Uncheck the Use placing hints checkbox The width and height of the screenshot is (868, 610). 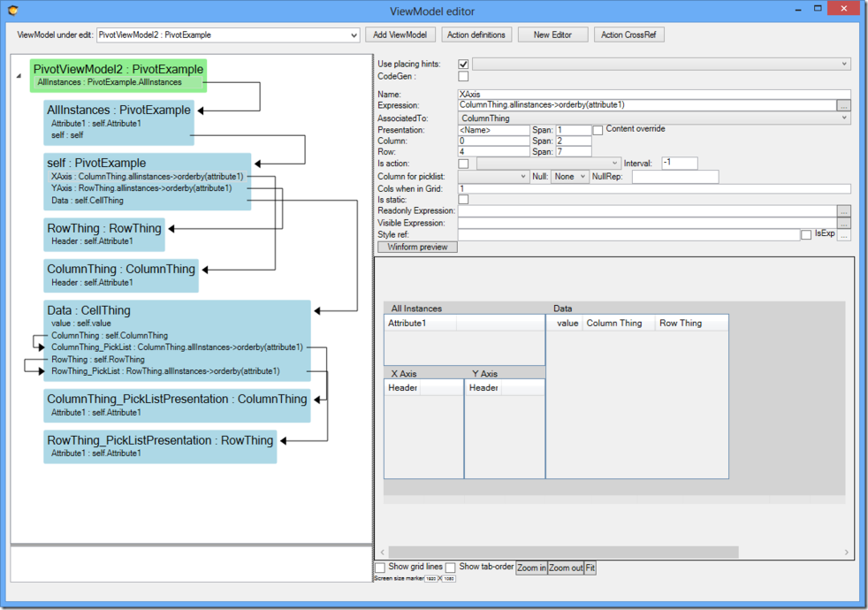pos(461,64)
